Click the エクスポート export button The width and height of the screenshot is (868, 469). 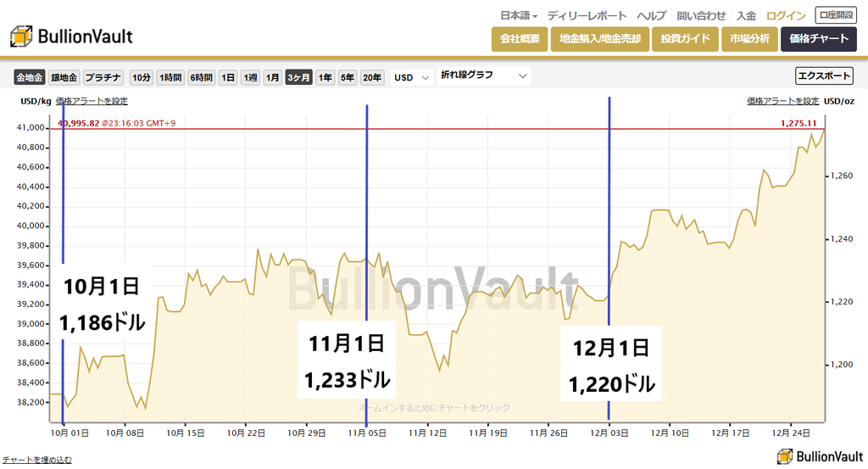pyautogui.click(x=824, y=75)
